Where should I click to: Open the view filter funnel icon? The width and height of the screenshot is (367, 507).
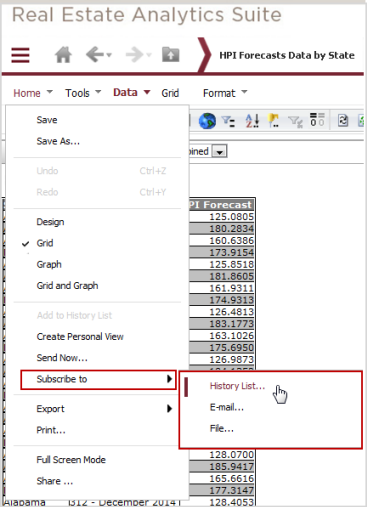[x=229, y=121]
